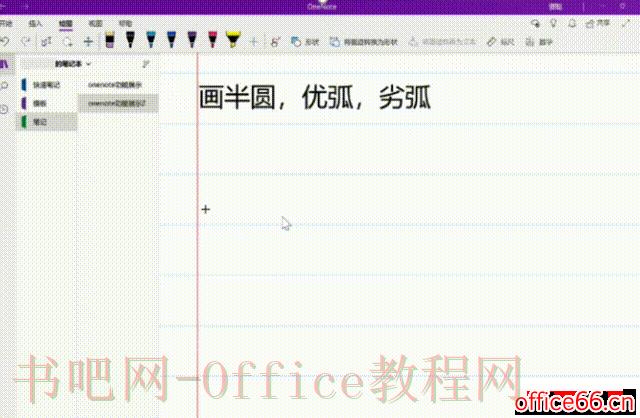Pick the red pen
This screenshot has height=418, width=640.
click(x=212, y=40)
